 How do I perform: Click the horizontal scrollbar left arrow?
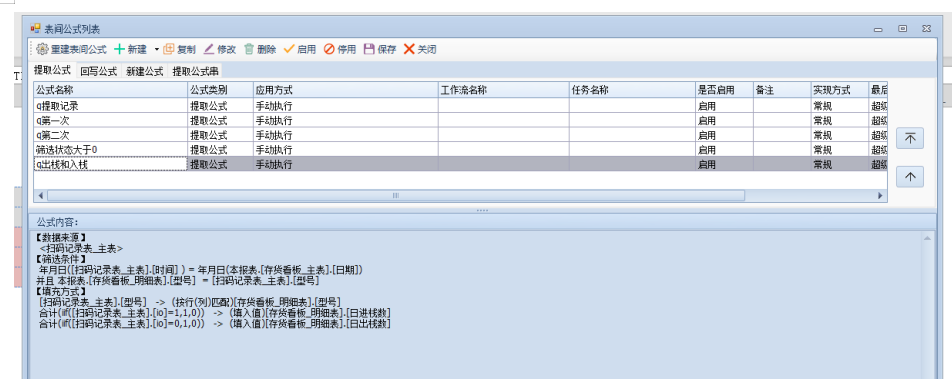[x=41, y=196]
